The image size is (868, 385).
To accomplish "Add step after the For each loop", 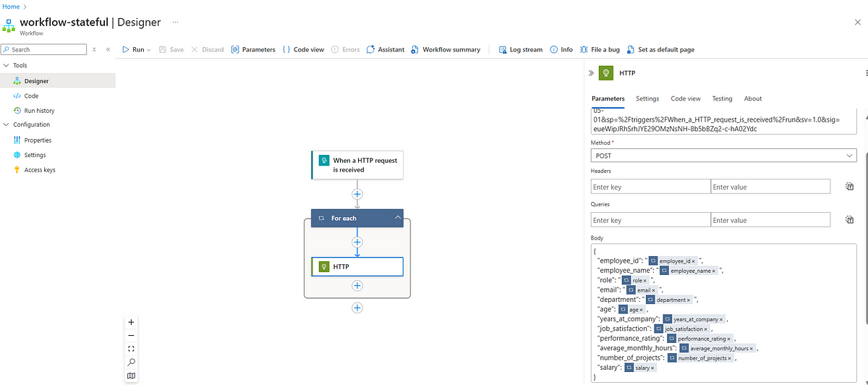I will click(x=357, y=308).
